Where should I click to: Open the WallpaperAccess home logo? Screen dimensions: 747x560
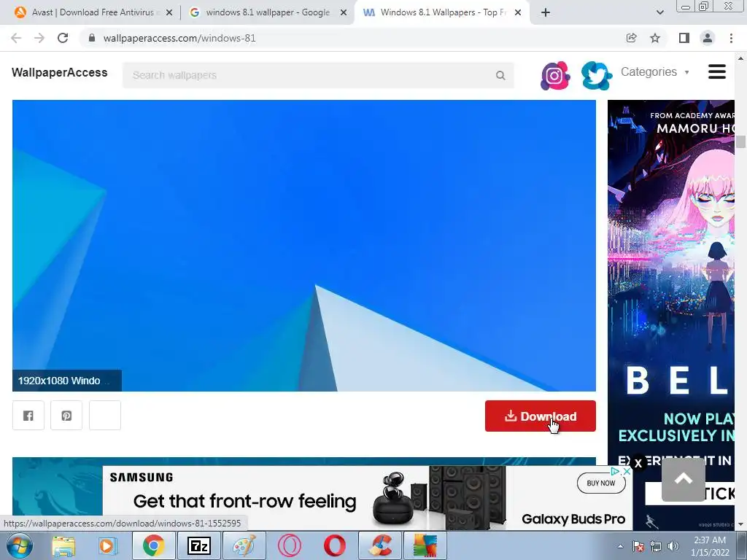(x=60, y=72)
